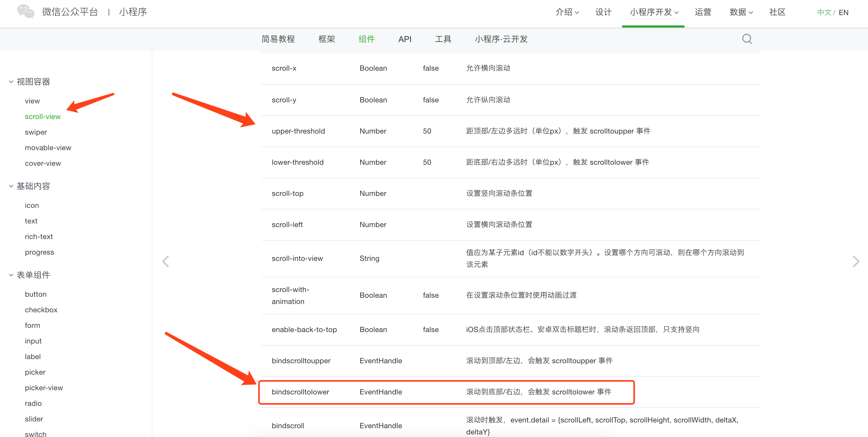Screen dimensions: 868x437
Task: Go to previous page arrow
Action: [166, 261]
